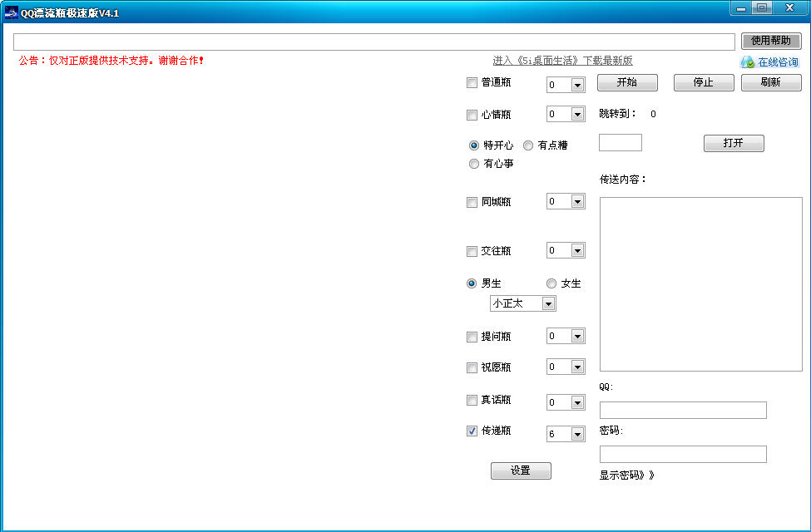Viewport: 811px width, 532px height.
Task: Tick the 同城瓶 checkbox
Action: [x=472, y=202]
